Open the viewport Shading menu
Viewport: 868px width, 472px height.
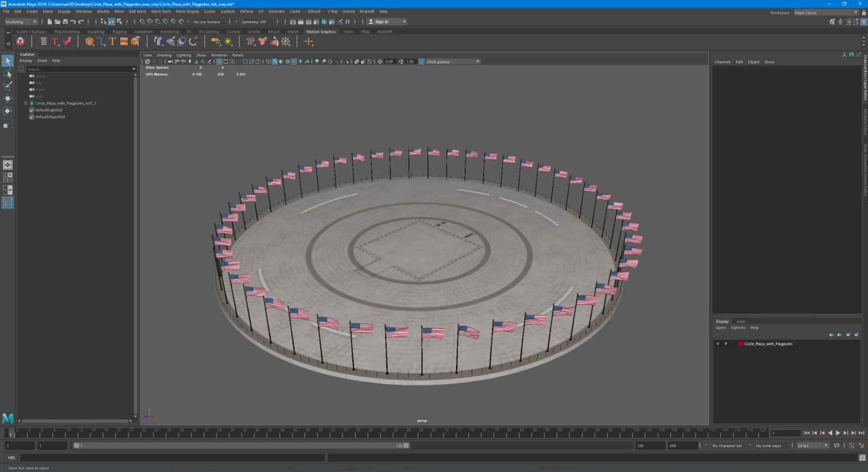pyautogui.click(x=164, y=55)
